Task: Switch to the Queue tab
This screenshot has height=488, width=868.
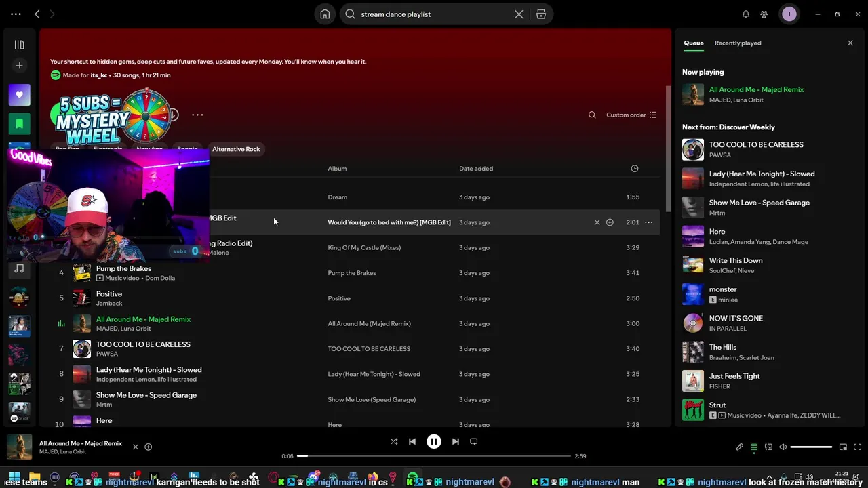Action: [x=693, y=43]
